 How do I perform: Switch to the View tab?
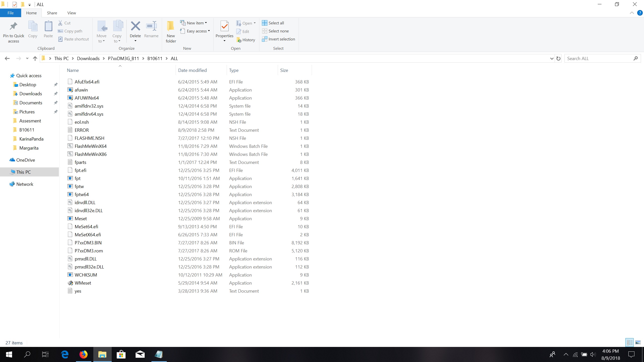(72, 13)
